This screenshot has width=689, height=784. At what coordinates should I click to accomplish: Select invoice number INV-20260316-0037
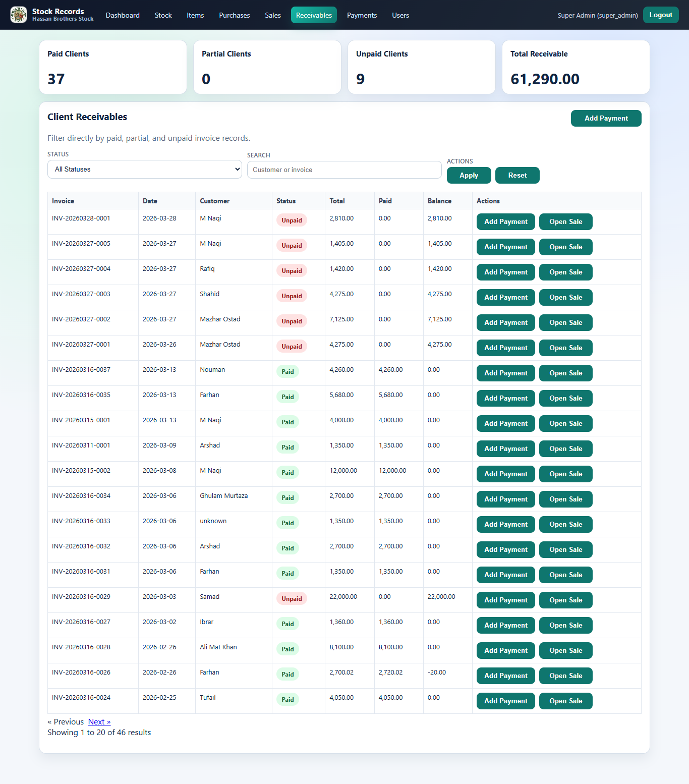tap(81, 370)
